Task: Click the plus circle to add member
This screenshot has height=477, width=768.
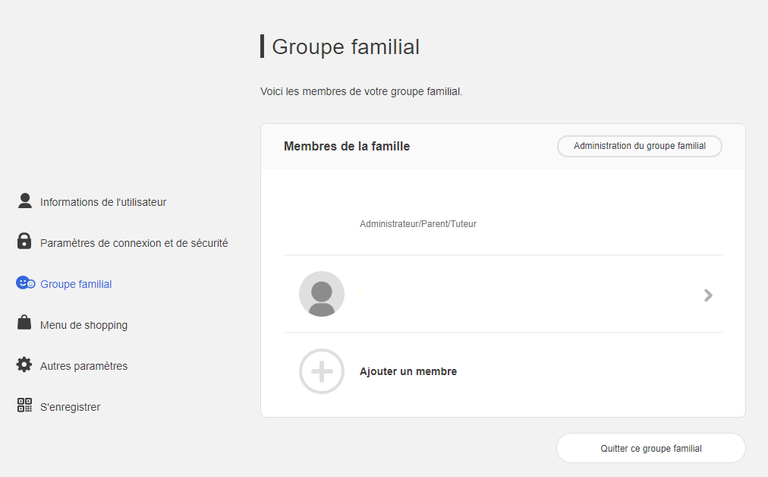Action: (321, 371)
